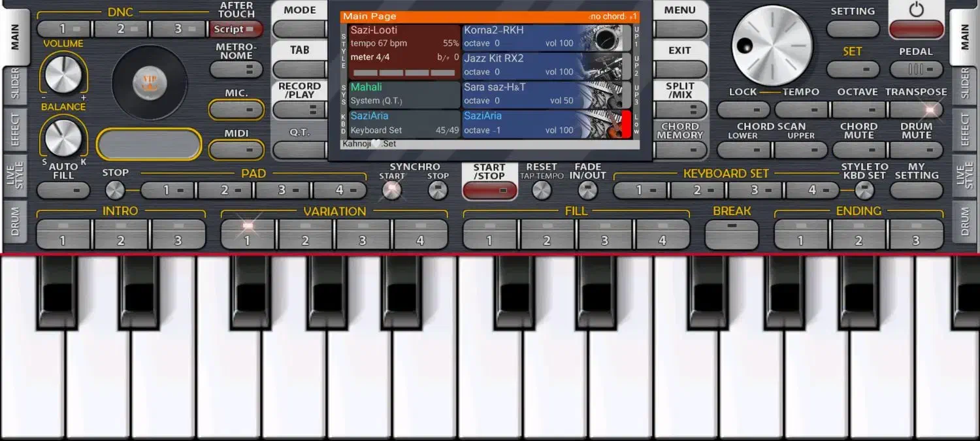Click the VOLUME knob
Viewport: 980px width, 441px height.
63,74
